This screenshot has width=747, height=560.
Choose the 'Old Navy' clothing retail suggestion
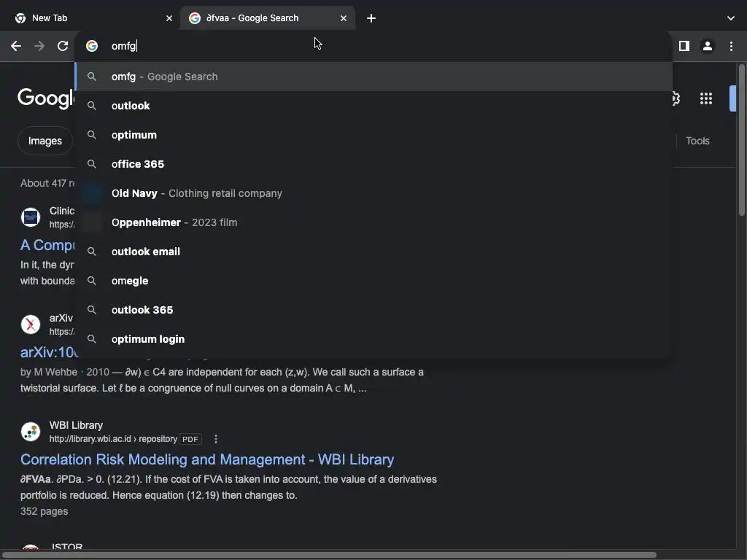(x=373, y=193)
